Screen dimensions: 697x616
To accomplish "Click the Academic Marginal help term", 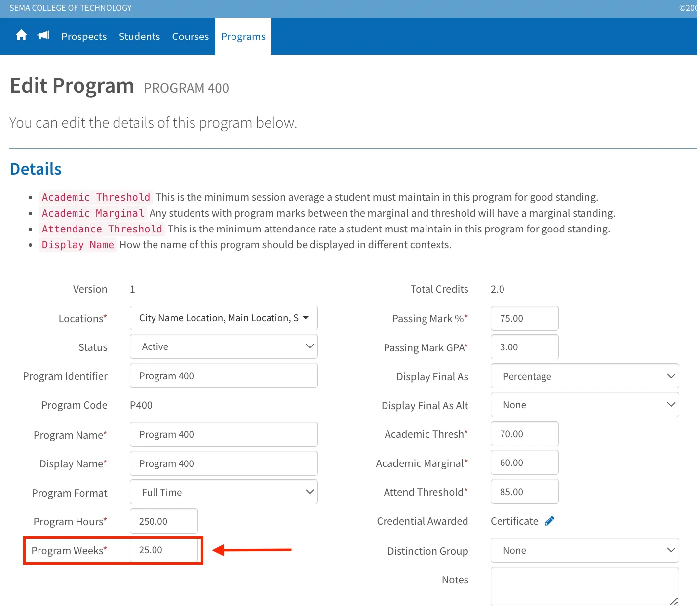I will (93, 213).
